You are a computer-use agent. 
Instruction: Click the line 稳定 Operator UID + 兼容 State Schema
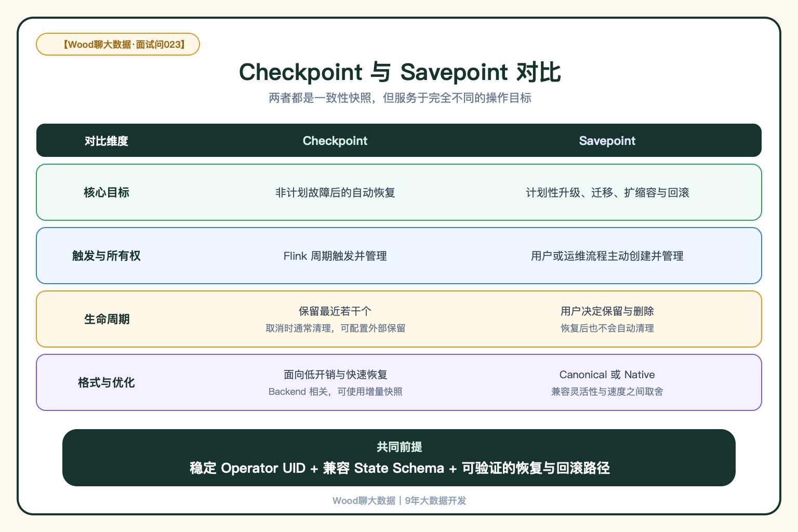[x=317, y=468]
